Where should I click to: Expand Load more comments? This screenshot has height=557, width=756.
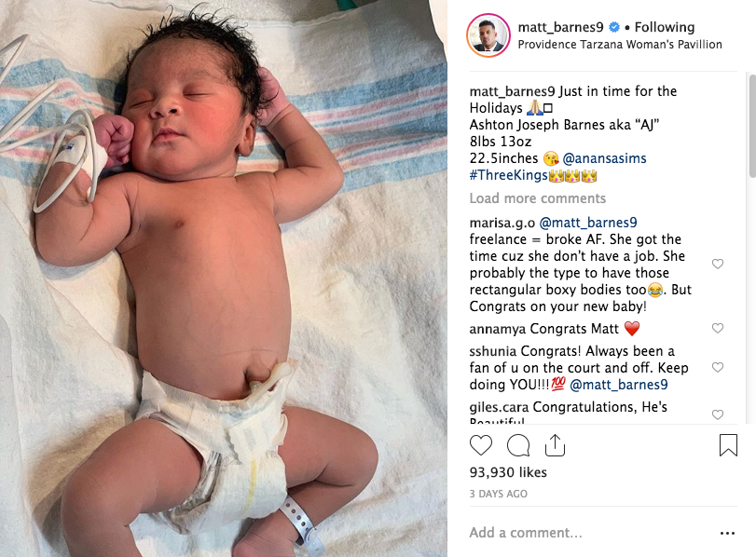pyautogui.click(x=538, y=198)
